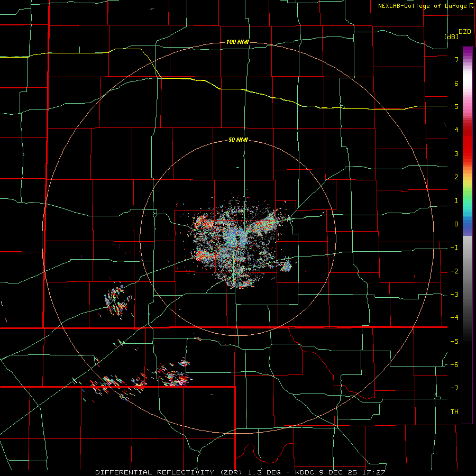Click the -7 value on color scale
Viewport: 476px width, 476px height.
click(454, 388)
